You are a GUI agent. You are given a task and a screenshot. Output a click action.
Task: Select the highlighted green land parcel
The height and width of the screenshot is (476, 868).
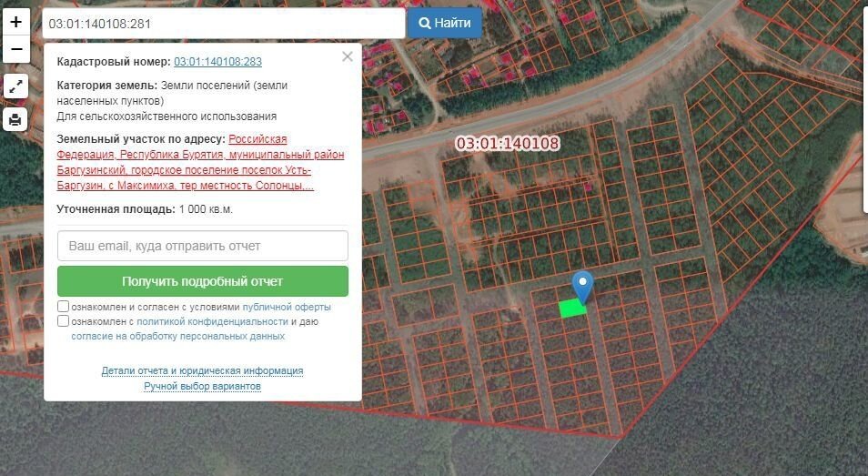point(570,309)
